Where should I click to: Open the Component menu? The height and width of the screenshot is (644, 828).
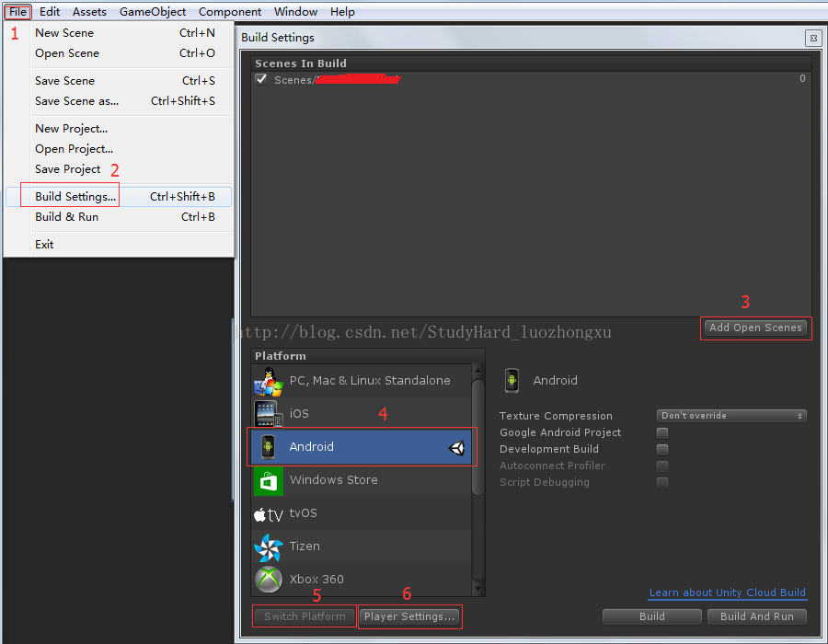click(x=230, y=12)
